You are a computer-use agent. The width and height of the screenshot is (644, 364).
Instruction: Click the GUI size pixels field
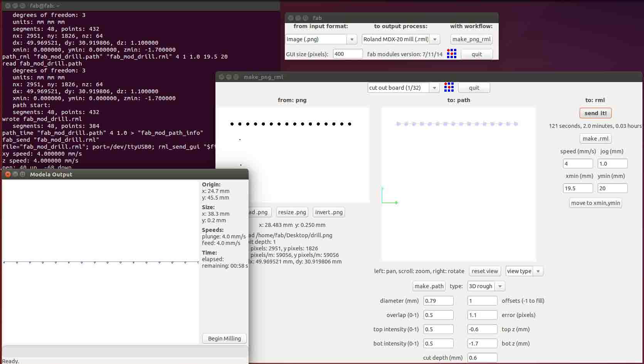[x=348, y=54]
